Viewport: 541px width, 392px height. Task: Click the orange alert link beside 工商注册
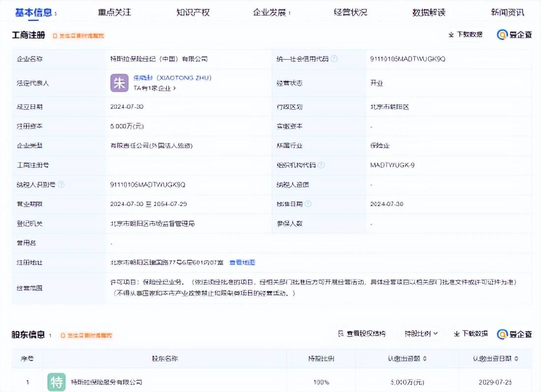(78, 35)
